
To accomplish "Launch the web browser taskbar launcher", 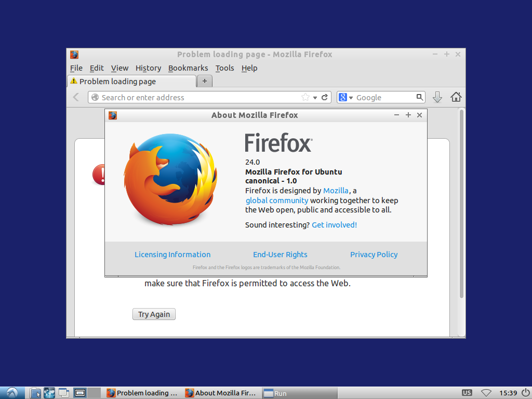I will (49, 393).
